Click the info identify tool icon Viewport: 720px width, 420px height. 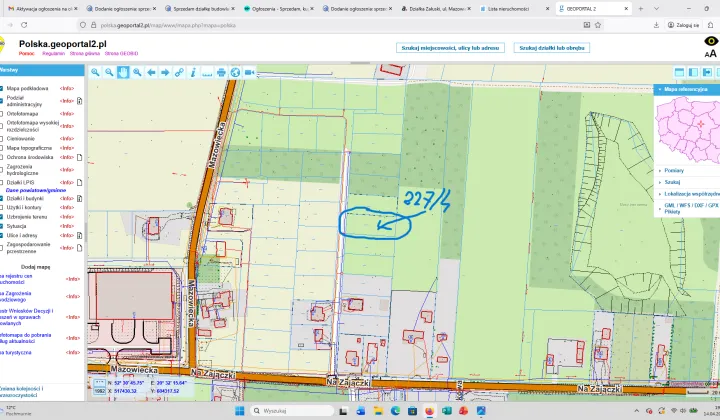click(x=194, y=72)
